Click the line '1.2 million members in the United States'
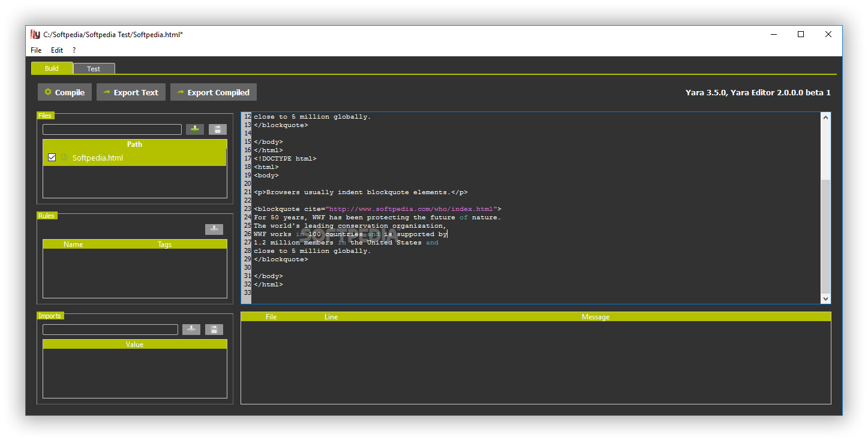Screen dimensions: 868x441 click(x=346, y=243)
